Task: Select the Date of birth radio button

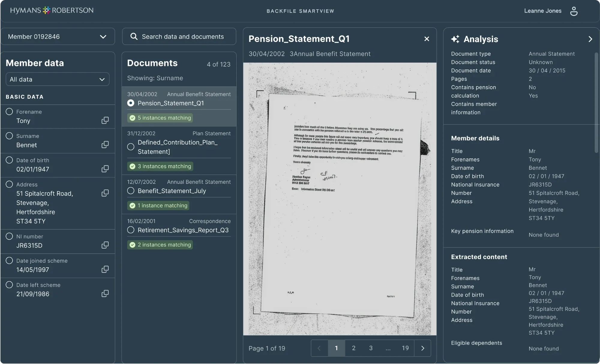Action: click(x=9, y=160)
